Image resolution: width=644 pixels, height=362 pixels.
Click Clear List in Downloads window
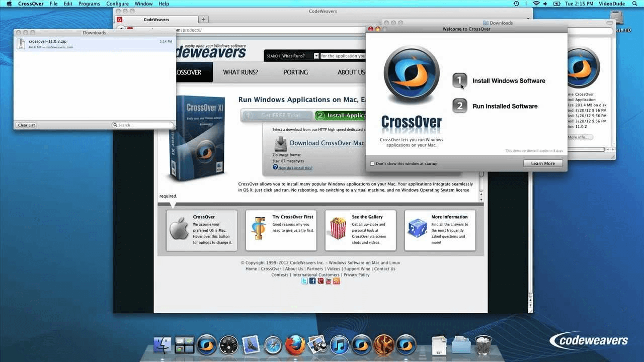(27, 125)
